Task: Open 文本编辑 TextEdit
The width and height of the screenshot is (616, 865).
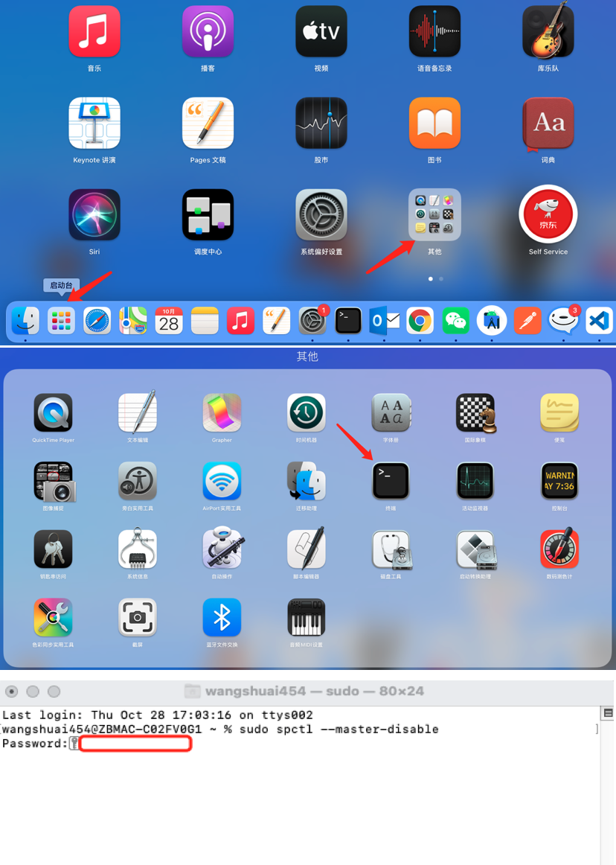Action: point(138,412)
